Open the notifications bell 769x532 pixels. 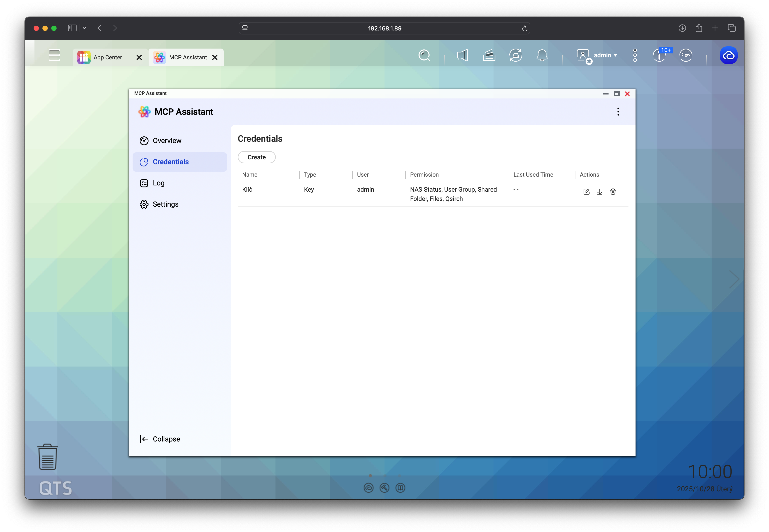pyautogui.click(x=542, y=55)
